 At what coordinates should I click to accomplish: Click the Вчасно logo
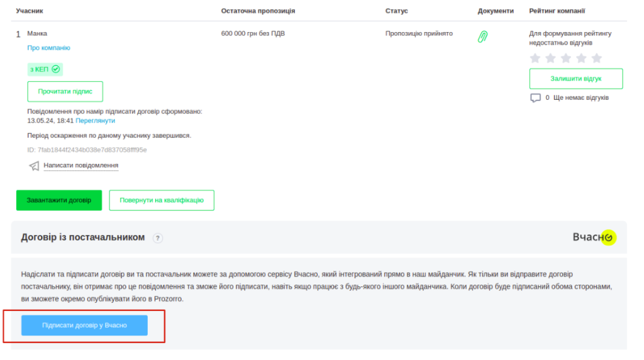click(x=593, y=237)
